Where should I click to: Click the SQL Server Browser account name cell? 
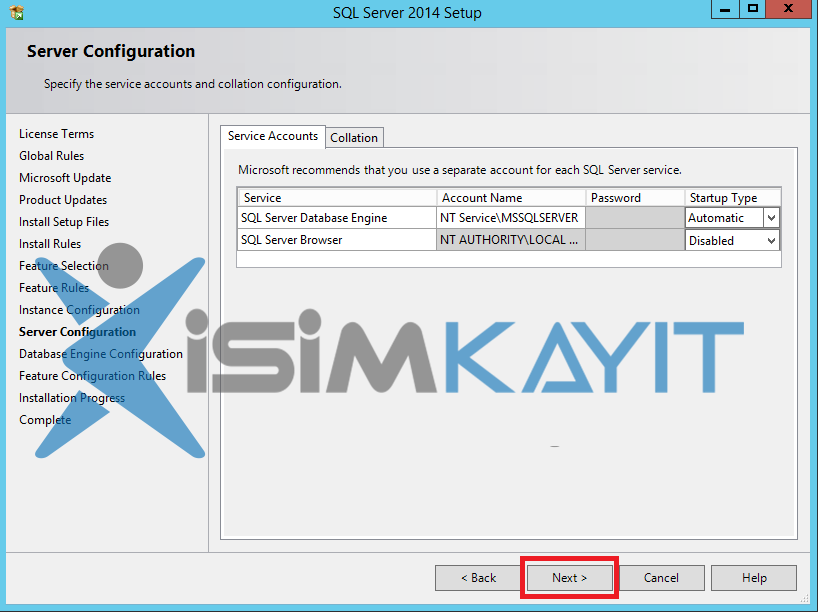[511, 240]
